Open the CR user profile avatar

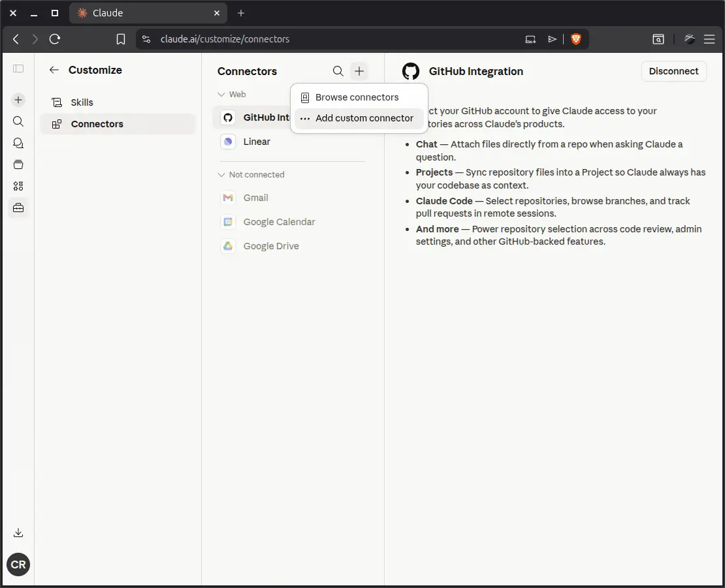pos(18,565)
